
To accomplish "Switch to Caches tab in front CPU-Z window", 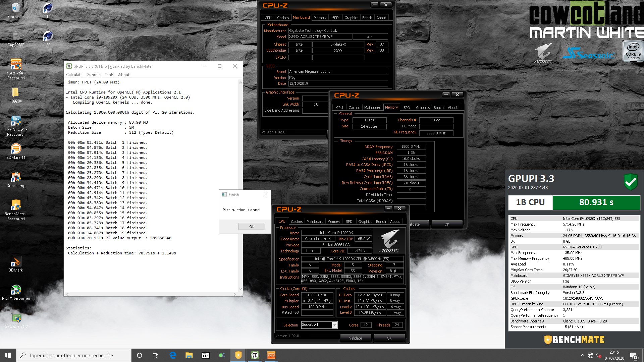I will (297, 222).
